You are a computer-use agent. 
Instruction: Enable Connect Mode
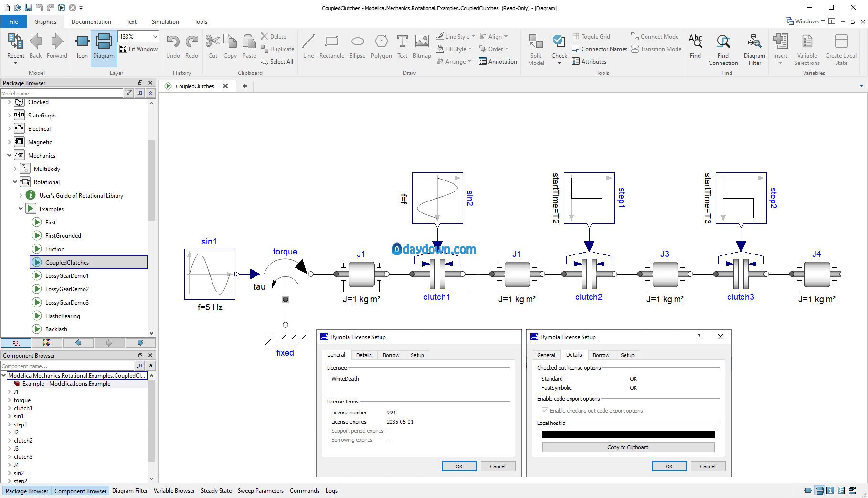(655, 37)
